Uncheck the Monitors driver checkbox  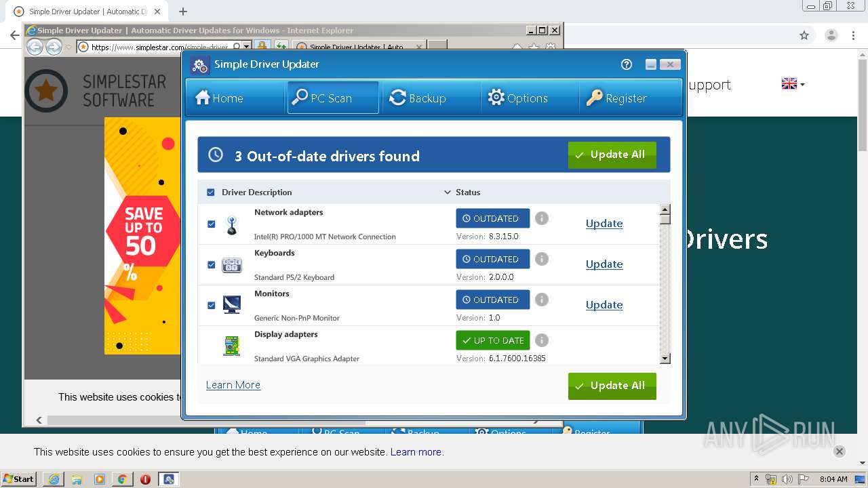[211, 305]
